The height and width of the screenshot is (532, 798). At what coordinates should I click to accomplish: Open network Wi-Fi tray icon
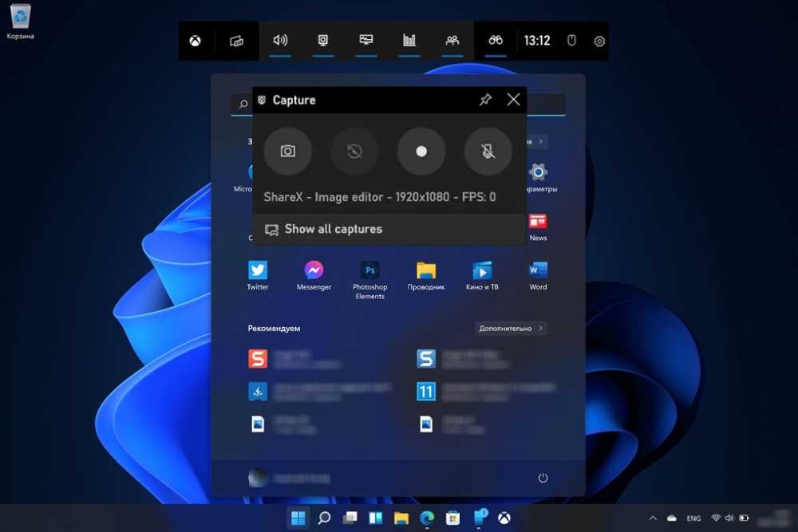click(716, 518)
